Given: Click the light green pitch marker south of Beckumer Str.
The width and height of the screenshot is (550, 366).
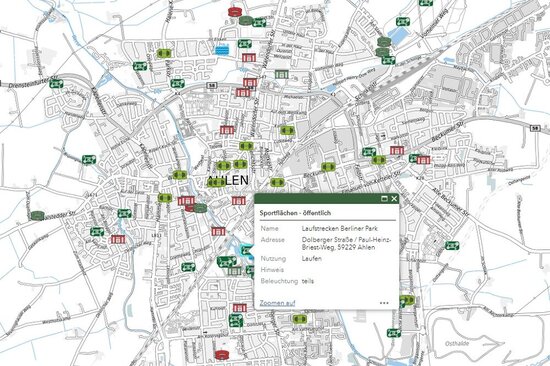Looking at the screenshot, I should click(328, 167).
